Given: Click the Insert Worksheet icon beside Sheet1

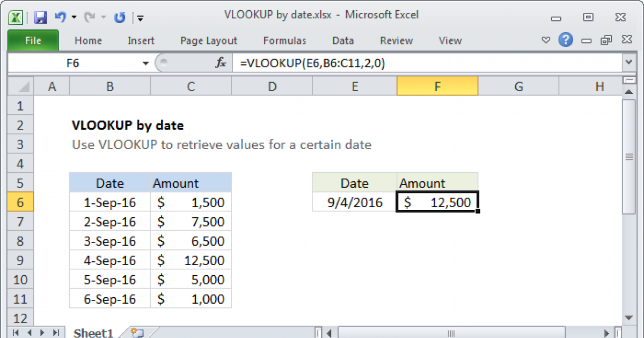Looking at the screenshot, I should (x=137, y=333).
